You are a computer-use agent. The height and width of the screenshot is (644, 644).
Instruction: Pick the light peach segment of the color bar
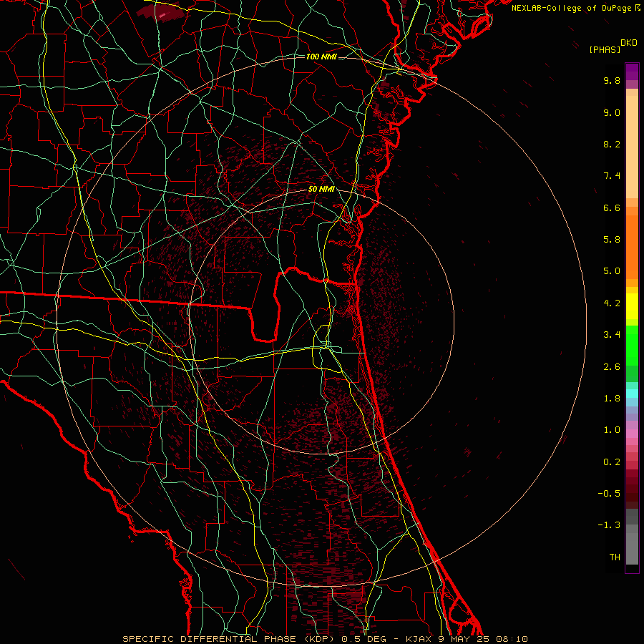tap(632, 147)
